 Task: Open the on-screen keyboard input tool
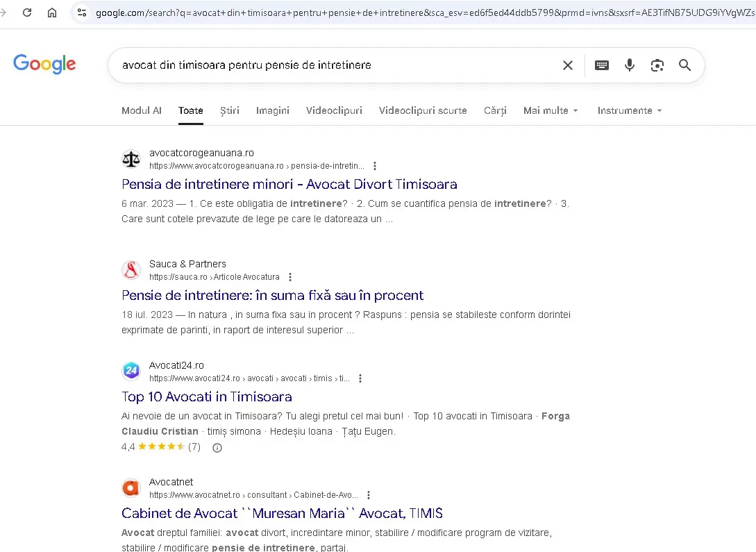click(602, 65)
